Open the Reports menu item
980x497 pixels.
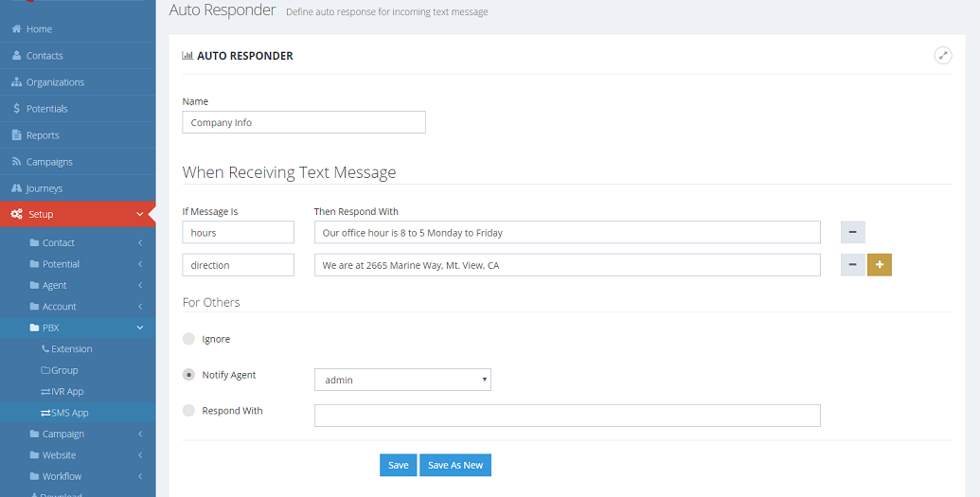[x=43, y=135]
